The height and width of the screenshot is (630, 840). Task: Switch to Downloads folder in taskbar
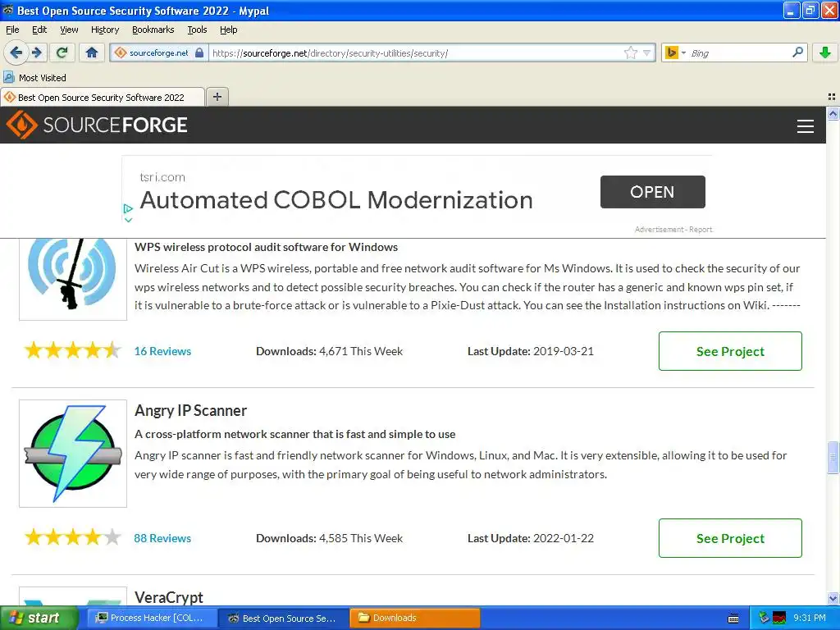coord(414,618)
